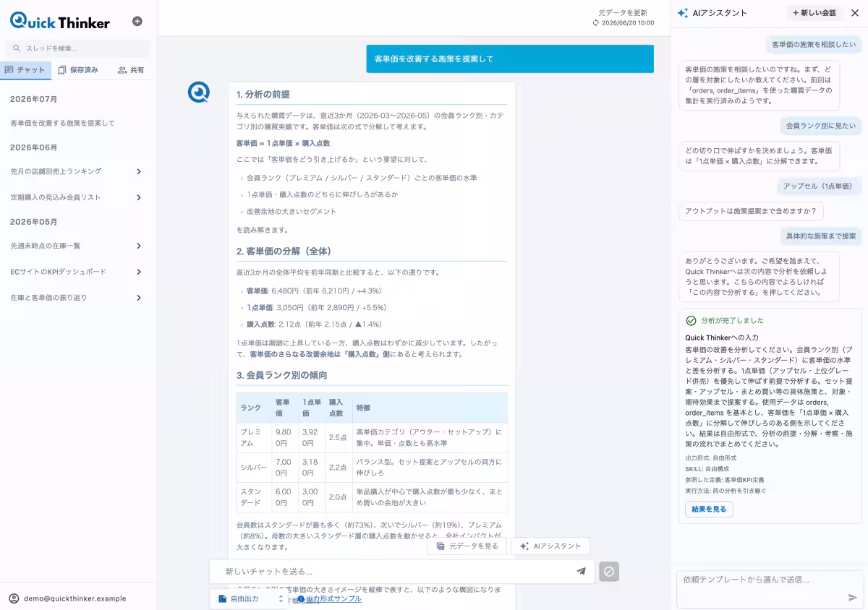The width and height of the screenshot is (868, 610).
Task: Expand chevron for ECサイトのKPIダッシュボード
Action: point(139,272)
